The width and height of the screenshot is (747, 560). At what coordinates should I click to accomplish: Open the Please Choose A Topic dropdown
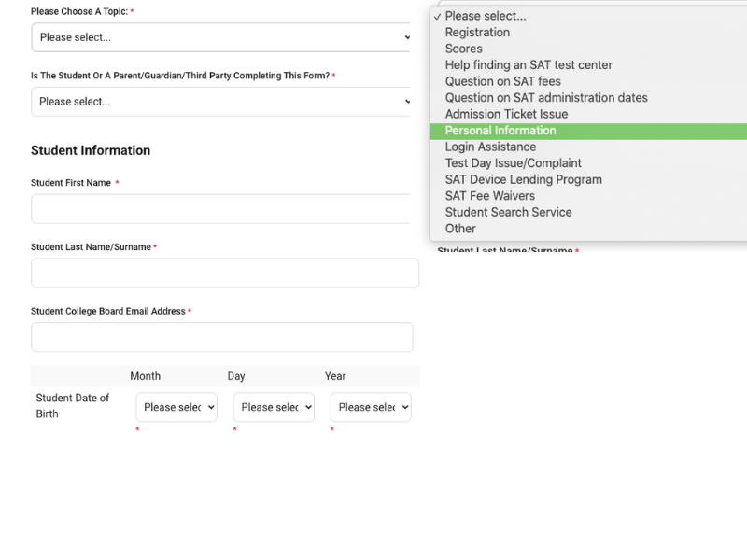[x=220, y=37]
